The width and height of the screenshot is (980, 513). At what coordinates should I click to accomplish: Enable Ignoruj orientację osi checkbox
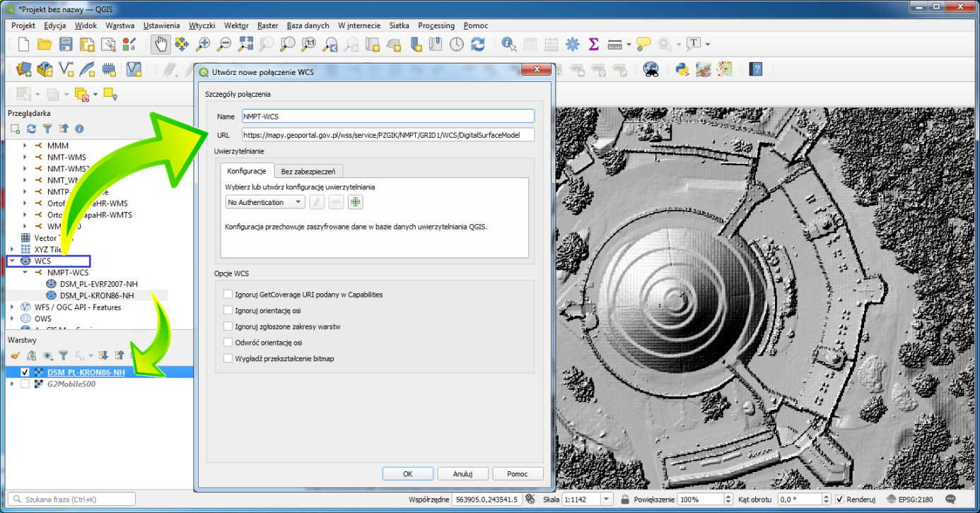tap(228, 310)
